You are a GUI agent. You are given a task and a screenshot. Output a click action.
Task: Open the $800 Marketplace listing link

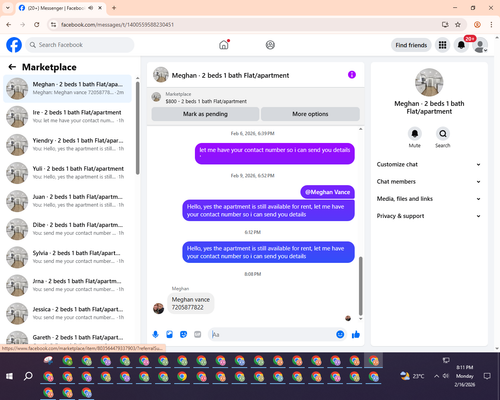coord(206,101)
